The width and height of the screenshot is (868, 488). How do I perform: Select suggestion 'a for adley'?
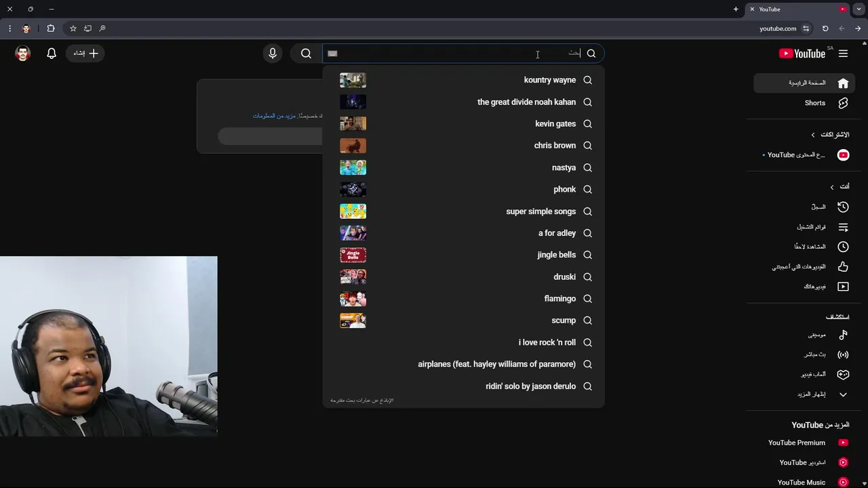pyautogui.click(x=463, y=233)
